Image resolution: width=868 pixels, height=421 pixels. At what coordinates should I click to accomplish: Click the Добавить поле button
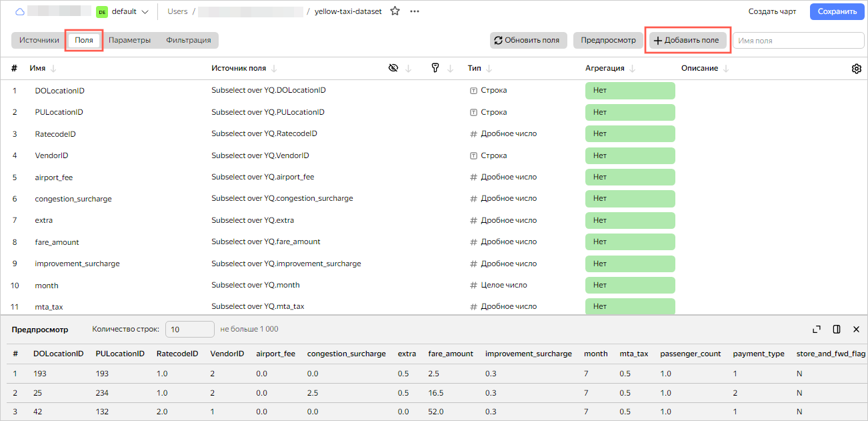click(687, 40)
